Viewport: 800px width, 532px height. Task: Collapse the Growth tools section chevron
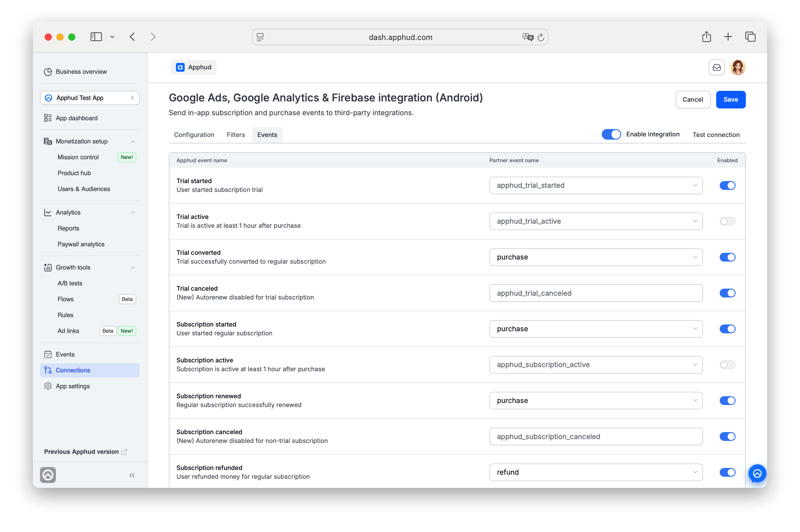pyautogui.click(x=133, y=267)
